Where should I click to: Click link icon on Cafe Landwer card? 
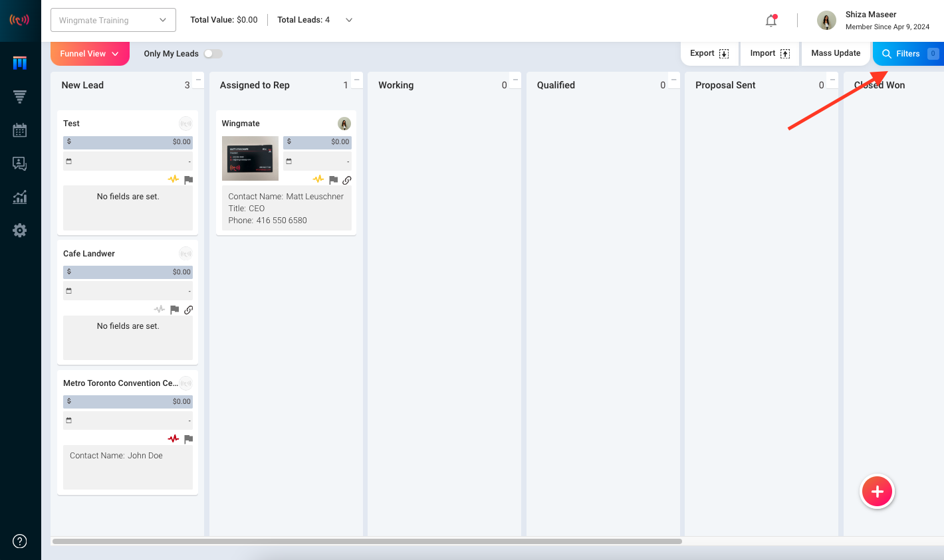[x=189, y=310]
